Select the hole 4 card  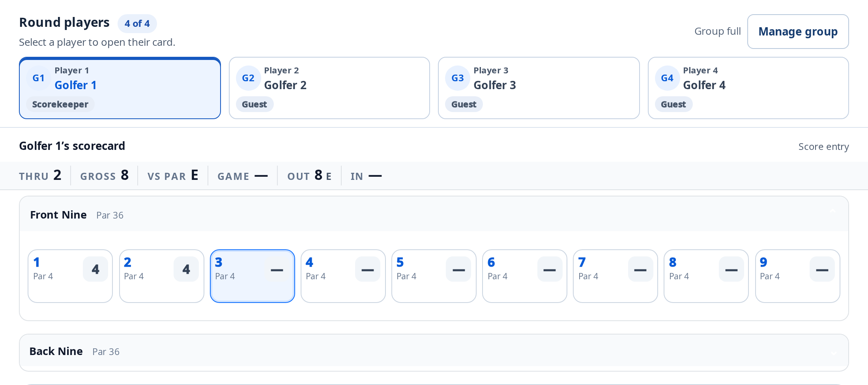point(343,276)
